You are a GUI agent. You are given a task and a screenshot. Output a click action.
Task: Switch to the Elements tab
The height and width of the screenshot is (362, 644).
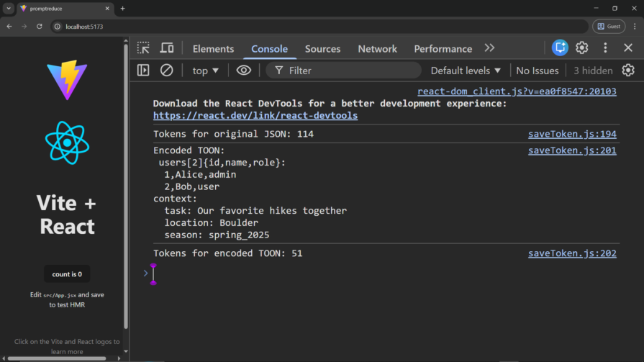coord(213,49)
